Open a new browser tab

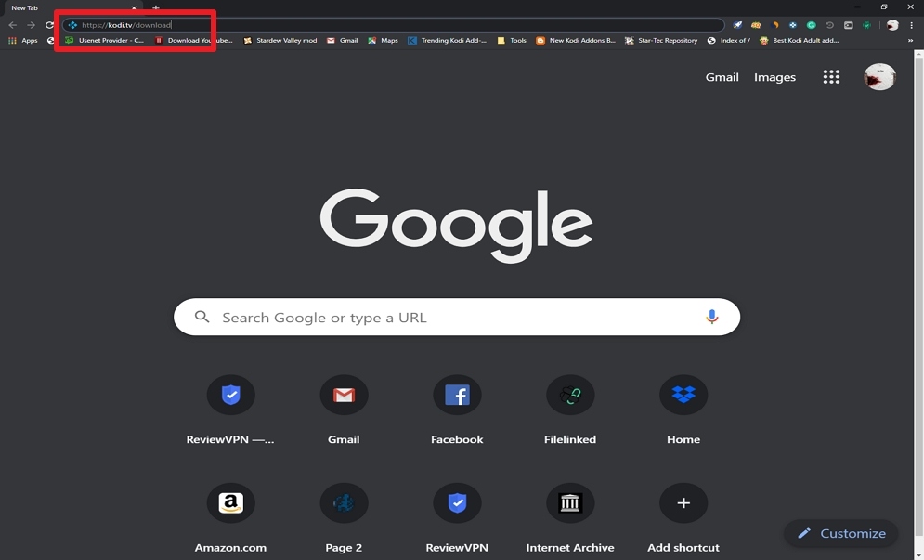coord(156,7)
